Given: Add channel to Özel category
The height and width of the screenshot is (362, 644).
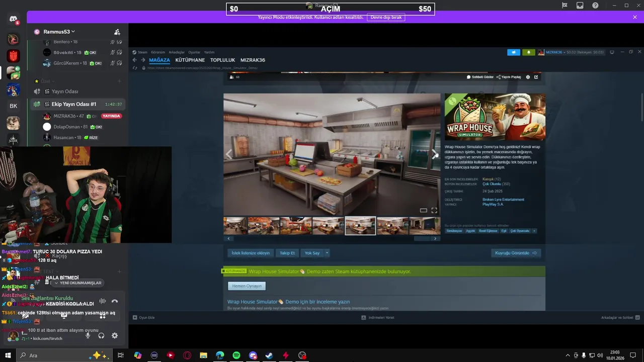Looking at the screenshot, I should coord(119,81).
